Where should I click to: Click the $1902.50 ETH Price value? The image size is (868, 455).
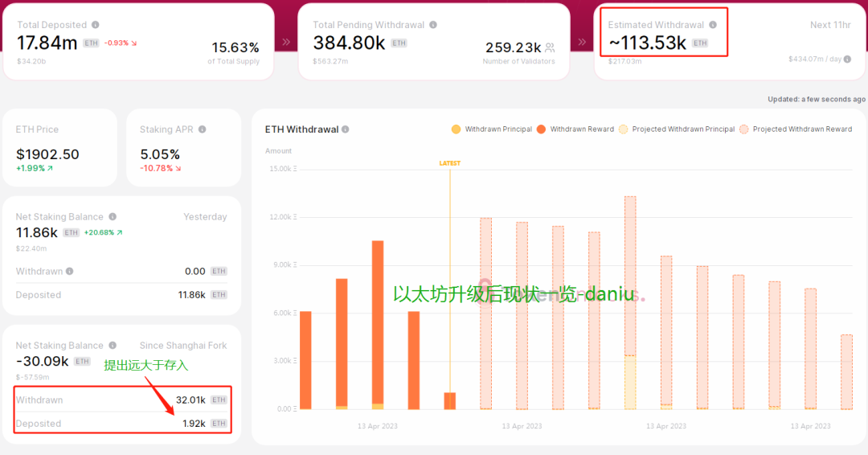(x=47, y=154)
